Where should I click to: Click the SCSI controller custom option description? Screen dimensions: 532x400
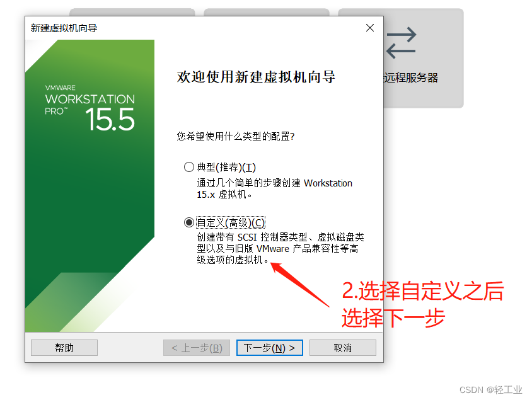[x=280, y=248]
